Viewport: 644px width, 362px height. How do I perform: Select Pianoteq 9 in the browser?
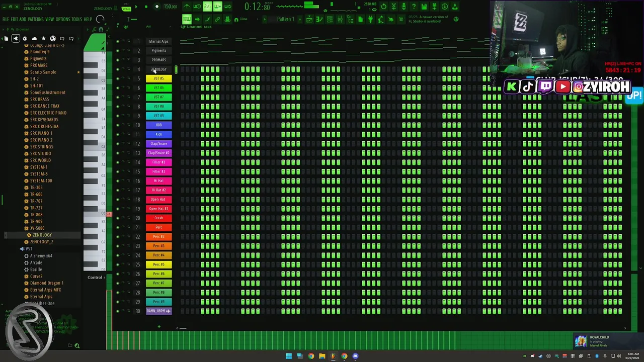(x=40, y=52)
